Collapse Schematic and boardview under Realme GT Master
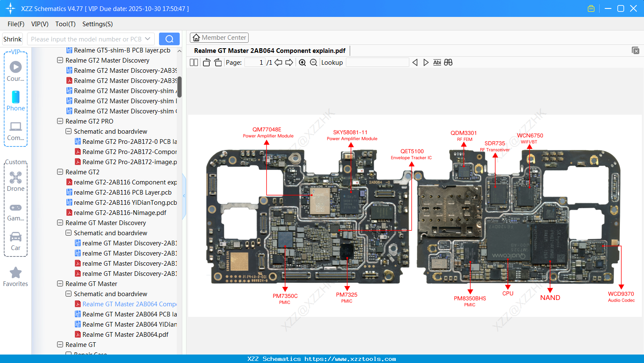 click(69, 294)
